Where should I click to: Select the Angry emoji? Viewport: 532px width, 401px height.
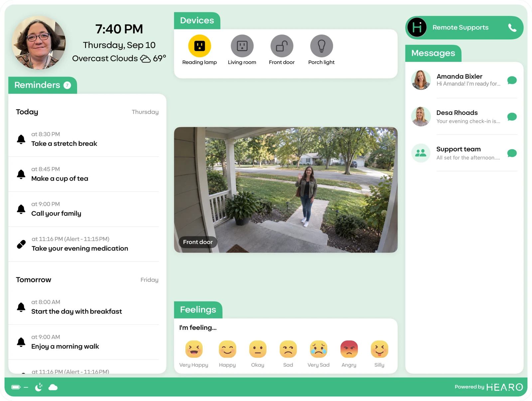(x=349, y=349)
